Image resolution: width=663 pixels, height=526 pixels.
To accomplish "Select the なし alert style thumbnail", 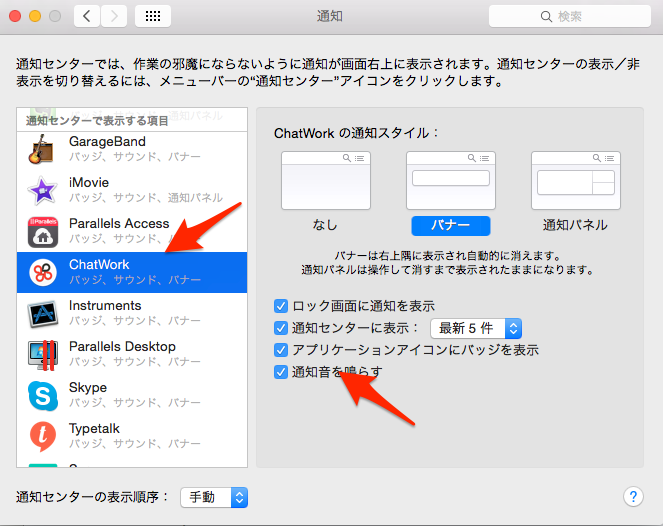I will tap(326, 180).
